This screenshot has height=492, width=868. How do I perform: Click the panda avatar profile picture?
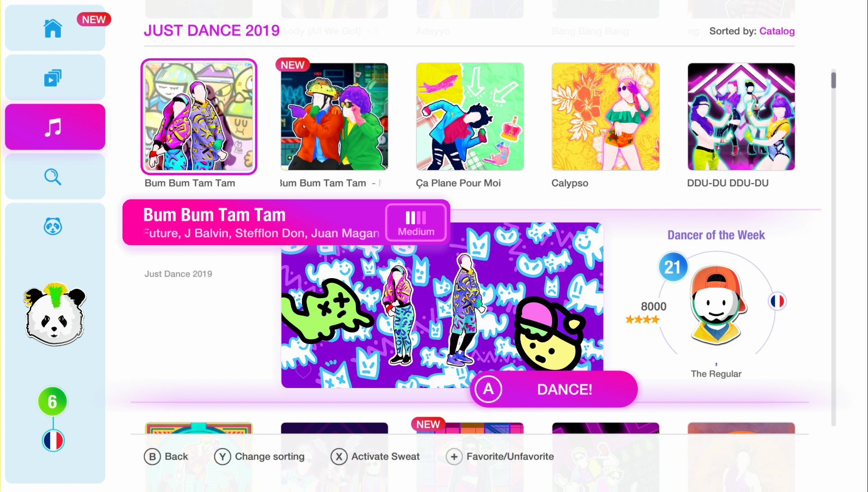(x=55, y=315)
